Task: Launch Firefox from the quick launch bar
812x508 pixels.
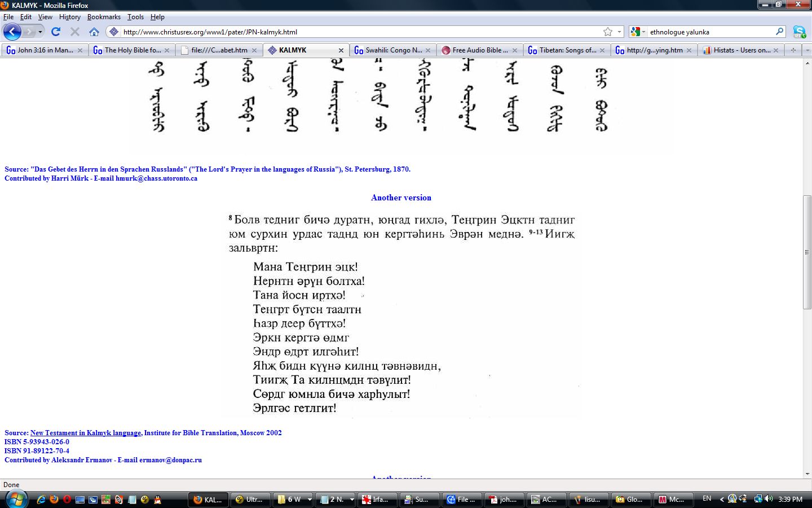Action: 54,500
